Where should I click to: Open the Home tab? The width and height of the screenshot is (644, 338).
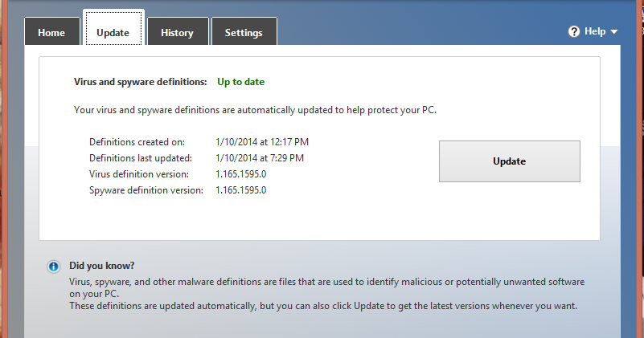point(51,33)
